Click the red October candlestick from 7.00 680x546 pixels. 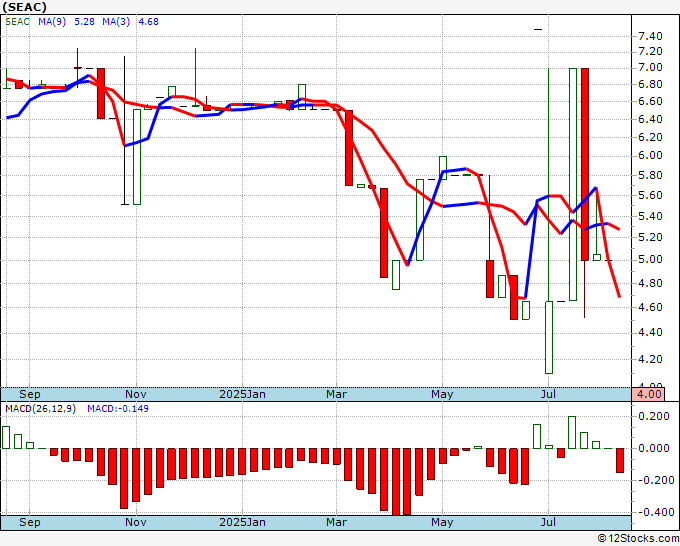coord(101,93)
